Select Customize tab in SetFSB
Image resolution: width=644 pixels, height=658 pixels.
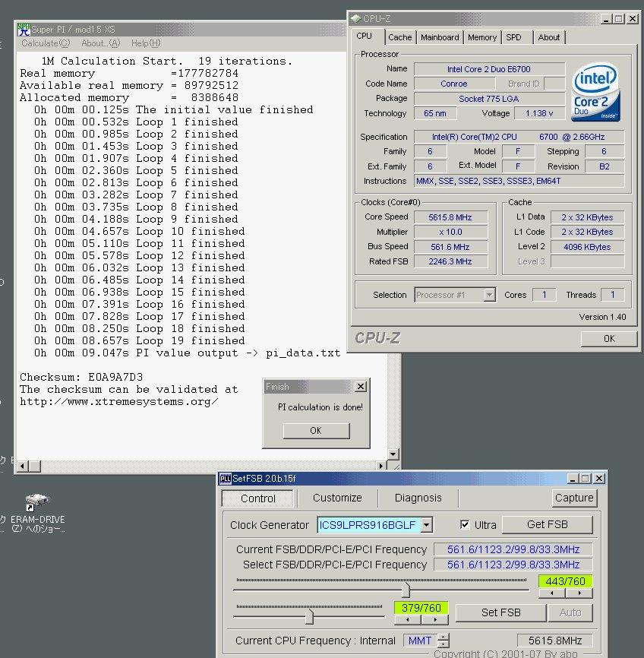click(337, 498)
